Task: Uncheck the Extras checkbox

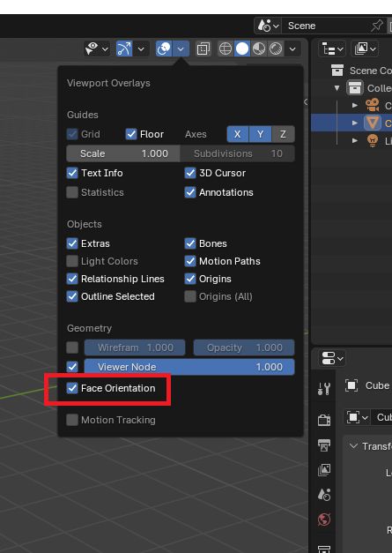Action: pos(72,243)
